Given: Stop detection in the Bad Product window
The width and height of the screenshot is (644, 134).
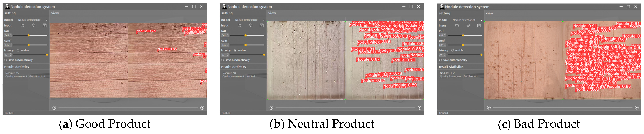Looking at the screenshot, I should coord(637,108).
